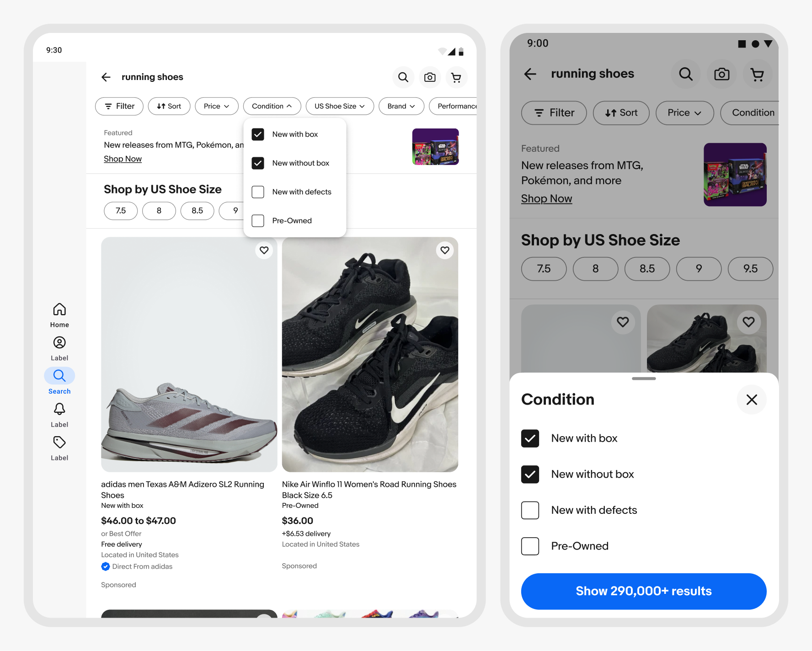812x651 pixels.
Task: Uncheck New with box in tablet dropdown
Action: tap(258, 134)
